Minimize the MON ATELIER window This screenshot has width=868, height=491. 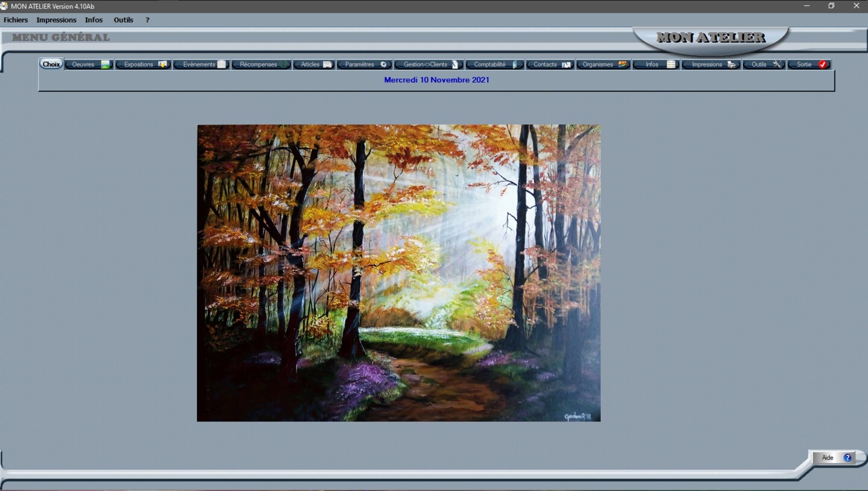click(x=807, y=6)
